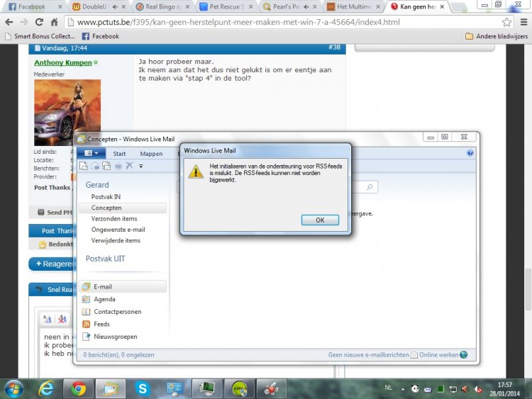
Task: Open Anthony Kumpen's profile link
Action: 62,63
